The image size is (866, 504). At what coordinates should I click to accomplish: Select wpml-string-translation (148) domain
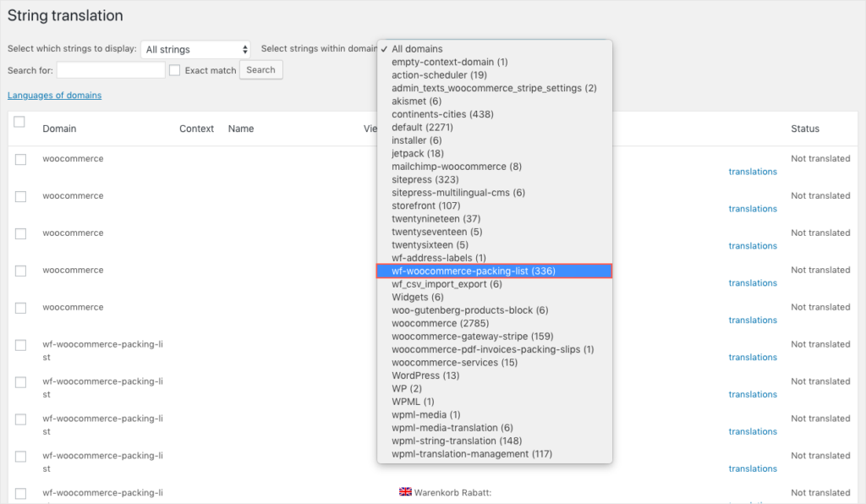pos(494,441)
